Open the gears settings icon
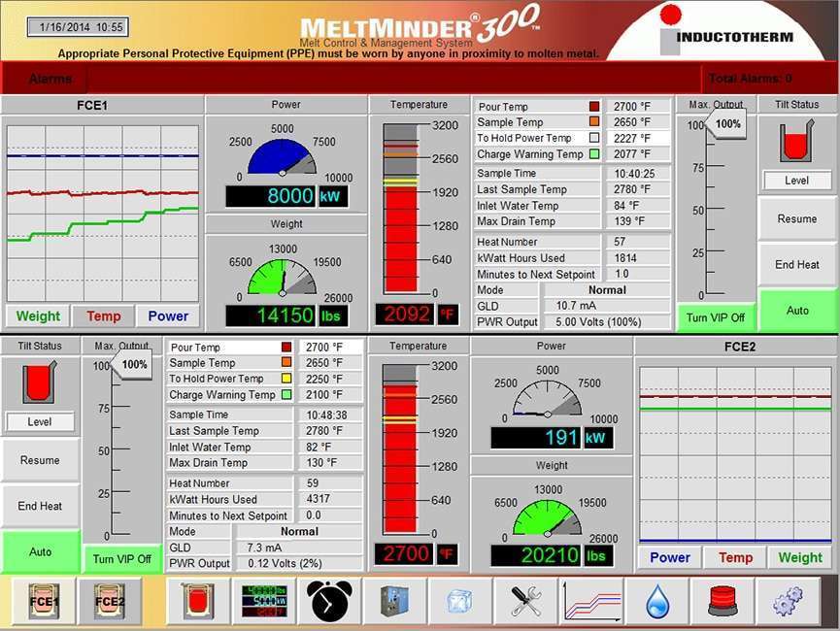This screenshot has width=840, height=631. tap(788, 601)
